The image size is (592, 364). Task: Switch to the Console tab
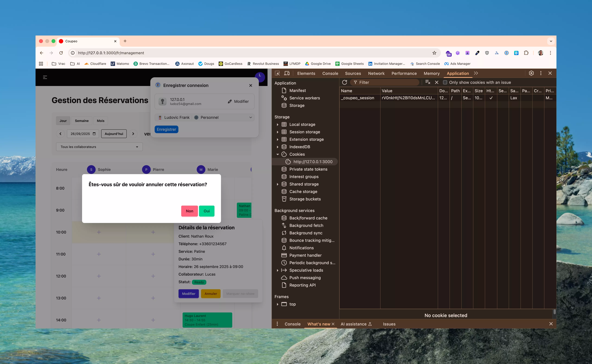point(330,73)
